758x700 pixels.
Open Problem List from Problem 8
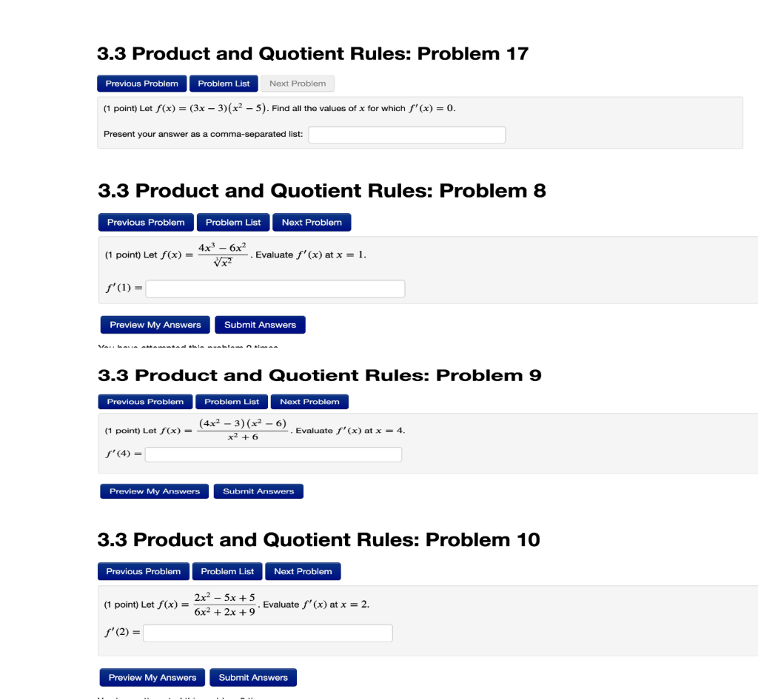point(232,222)
